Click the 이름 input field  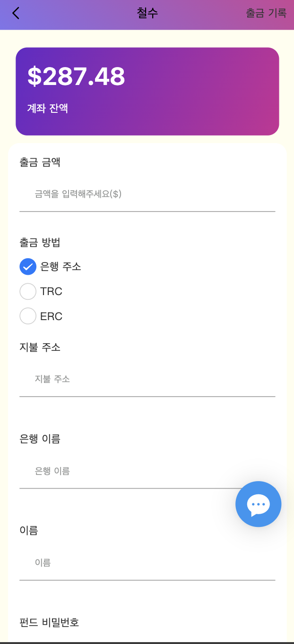(147, 563)
